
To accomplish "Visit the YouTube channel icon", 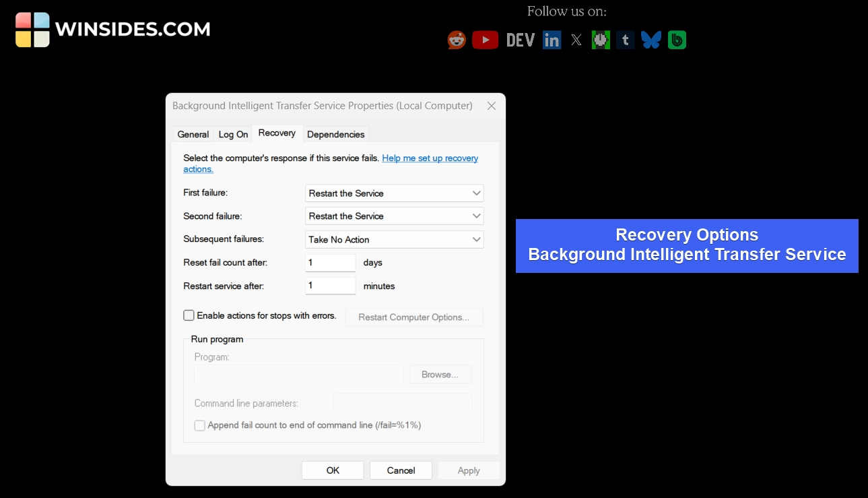I will click(485, 39).
